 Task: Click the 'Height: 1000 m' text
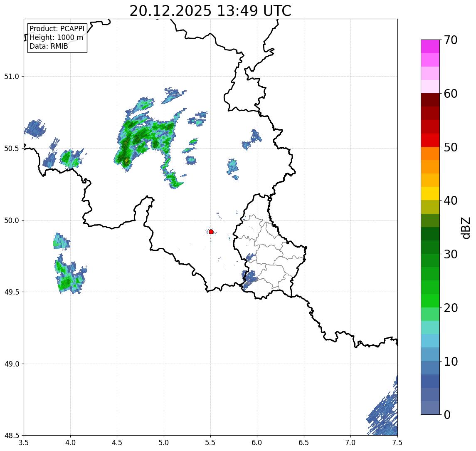56,37
